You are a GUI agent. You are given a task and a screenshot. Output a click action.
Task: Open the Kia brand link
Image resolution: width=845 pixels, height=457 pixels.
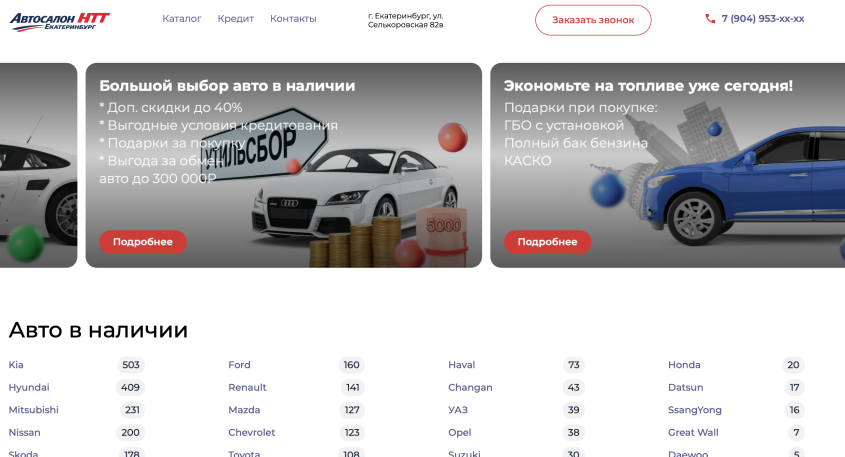coord(16,365)
